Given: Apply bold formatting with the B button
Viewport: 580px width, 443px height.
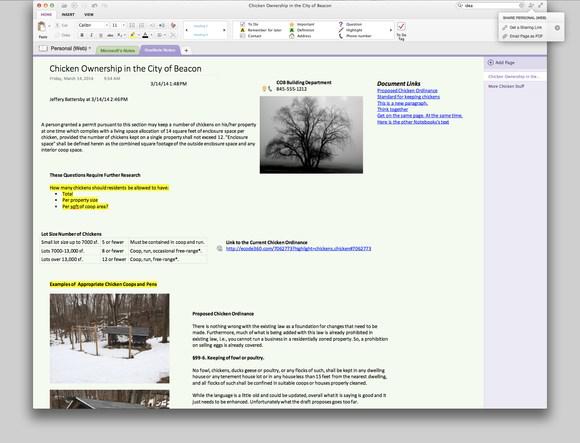Looking at the screenshot, I should click(x=82, y=35).
